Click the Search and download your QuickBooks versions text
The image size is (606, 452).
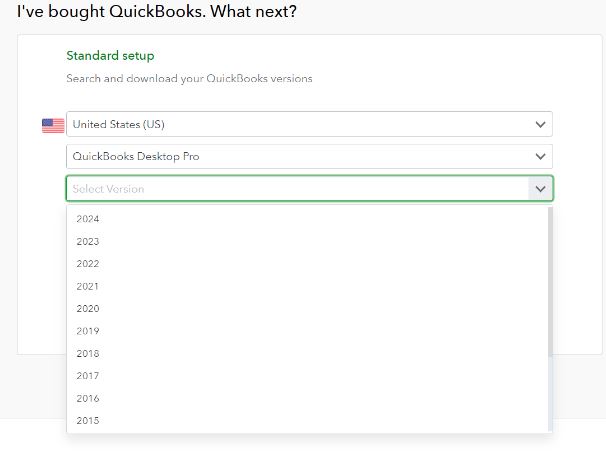tap(189, 78)
